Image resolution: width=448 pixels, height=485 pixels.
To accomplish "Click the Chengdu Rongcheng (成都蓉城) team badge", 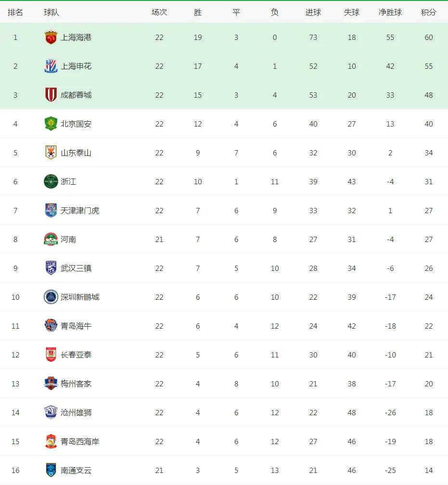I will pos(51,95).
